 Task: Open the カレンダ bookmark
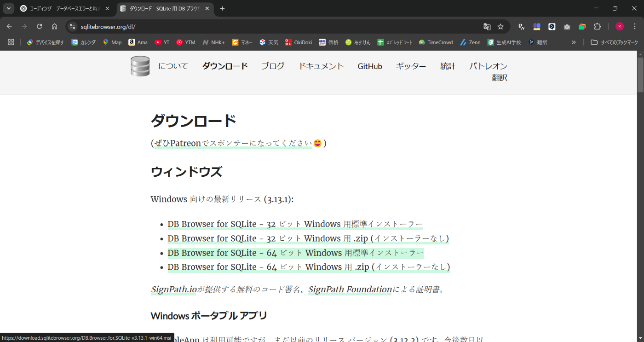pos(84,42)
